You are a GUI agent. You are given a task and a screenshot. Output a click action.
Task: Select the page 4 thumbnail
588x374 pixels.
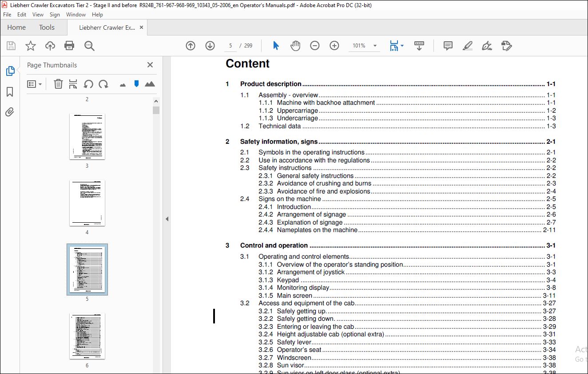87,203
